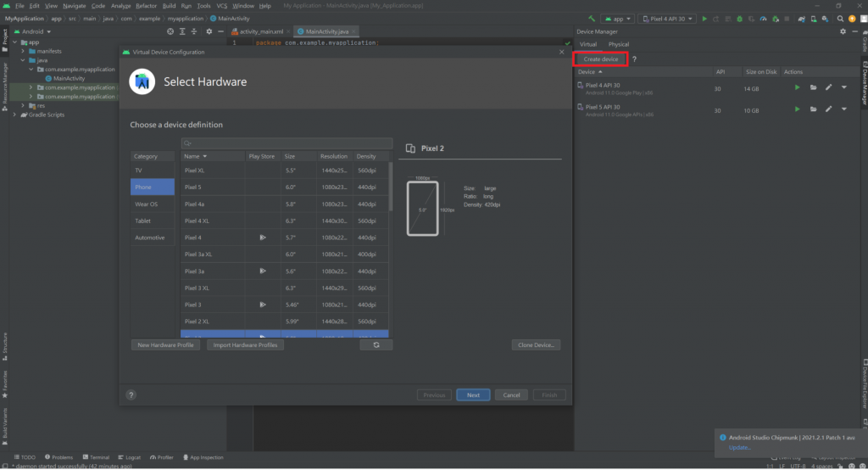Expand the res folder
This screenshot has width=868, height=470.
point(23,105)
